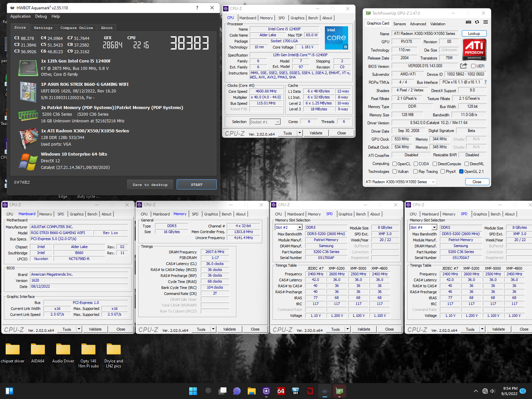Show hidden system tray icons
The width and height of the screenshot is (532, 399).
476,391
